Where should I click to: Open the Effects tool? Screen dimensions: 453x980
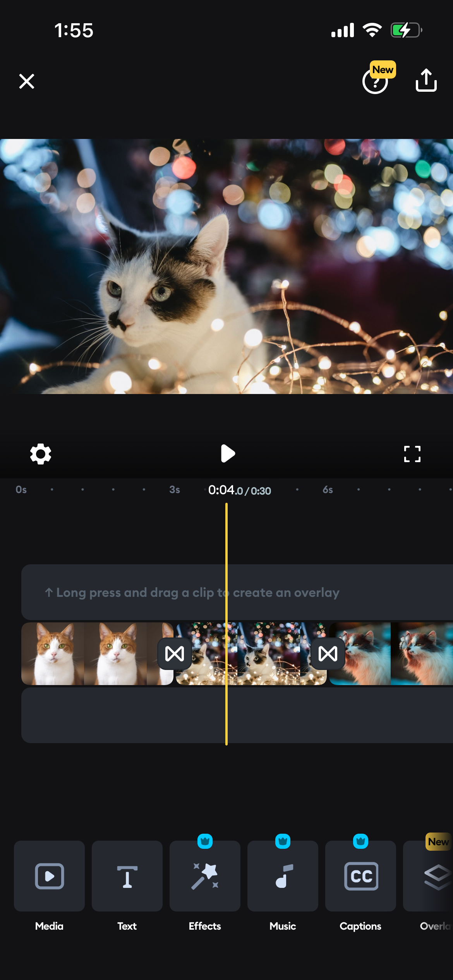pos(205,876)
